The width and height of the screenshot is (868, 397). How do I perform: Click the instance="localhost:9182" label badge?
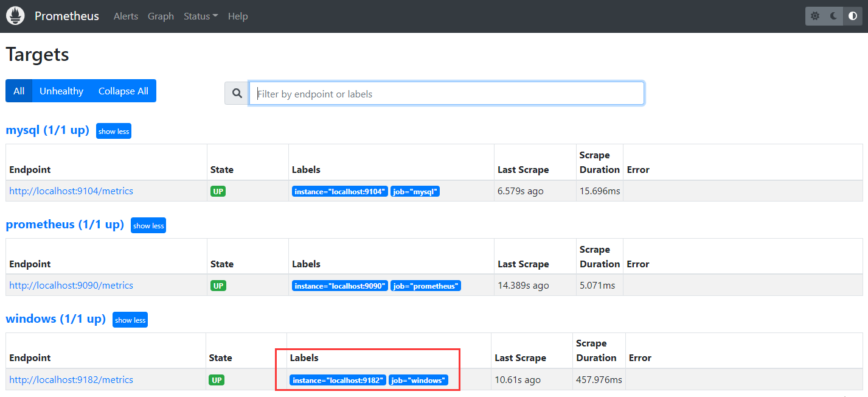coord(338,381)
